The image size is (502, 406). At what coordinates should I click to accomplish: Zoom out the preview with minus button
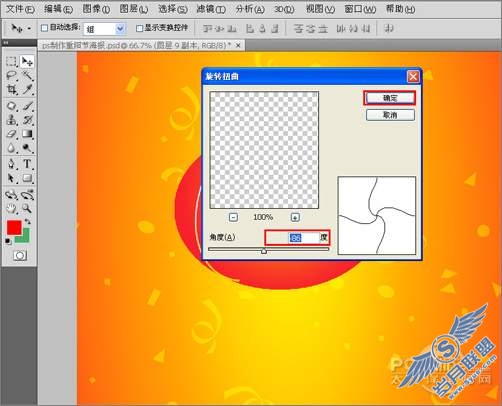(233, 217)
